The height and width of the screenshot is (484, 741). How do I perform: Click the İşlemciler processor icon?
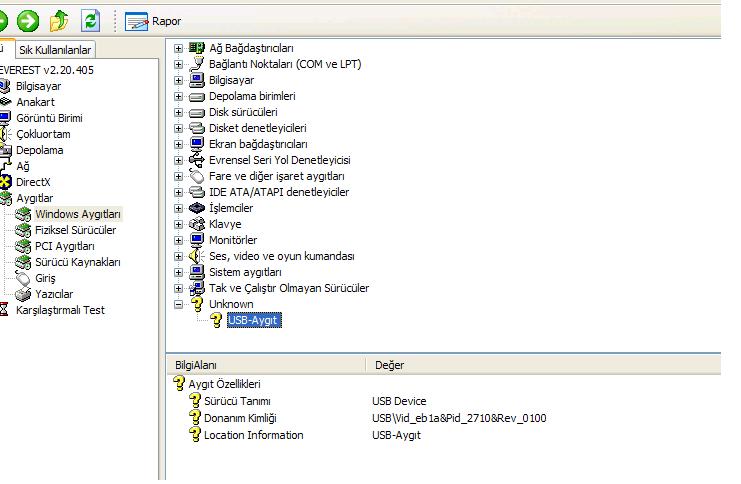197,208
